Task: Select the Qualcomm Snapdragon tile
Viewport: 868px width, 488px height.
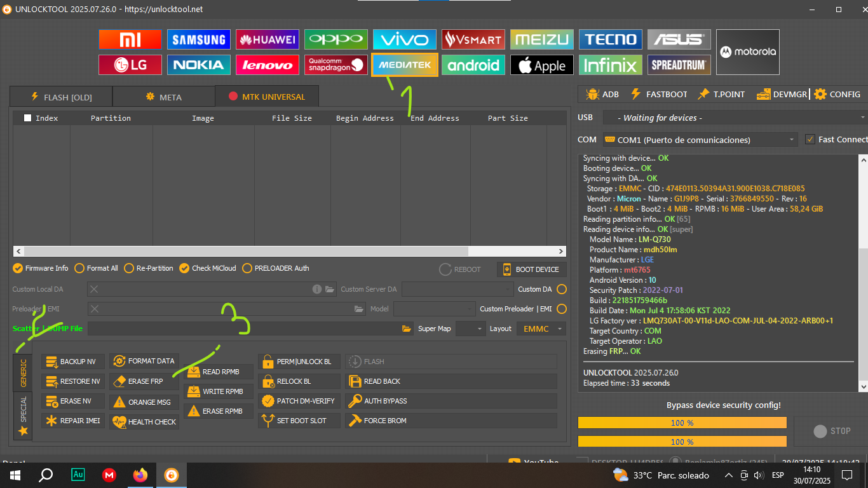Action: click(x=336, y=65)
